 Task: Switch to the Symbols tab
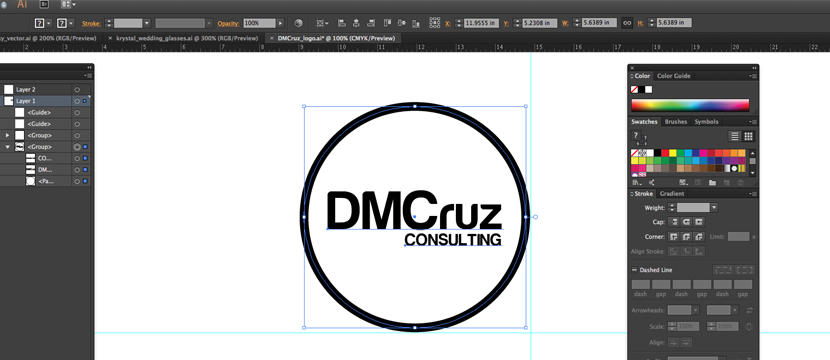point(707,122)
